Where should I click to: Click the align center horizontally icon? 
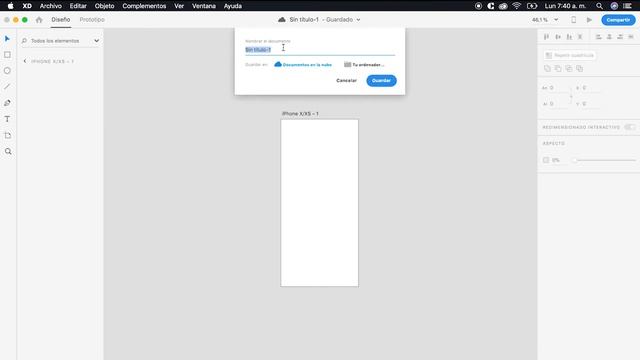[x=609, y=37]
